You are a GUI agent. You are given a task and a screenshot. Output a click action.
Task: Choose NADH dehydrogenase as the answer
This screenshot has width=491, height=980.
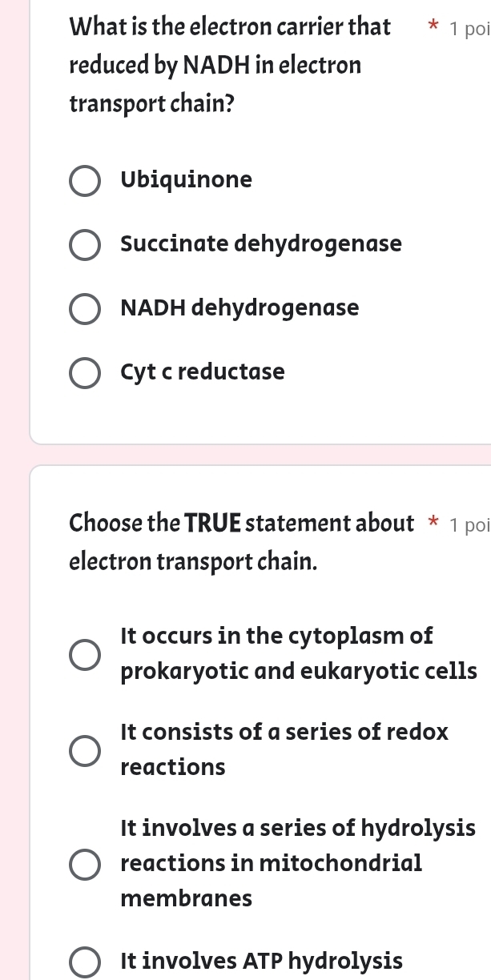tap(85, 308)
